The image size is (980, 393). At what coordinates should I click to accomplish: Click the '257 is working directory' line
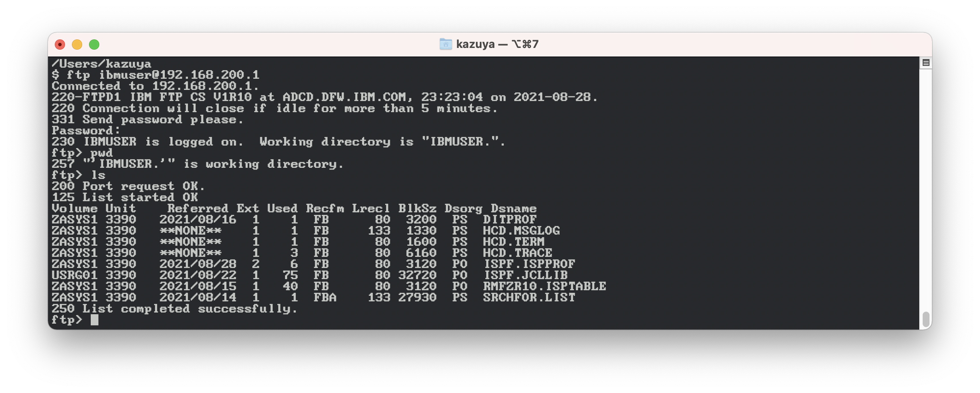point(198,164)
